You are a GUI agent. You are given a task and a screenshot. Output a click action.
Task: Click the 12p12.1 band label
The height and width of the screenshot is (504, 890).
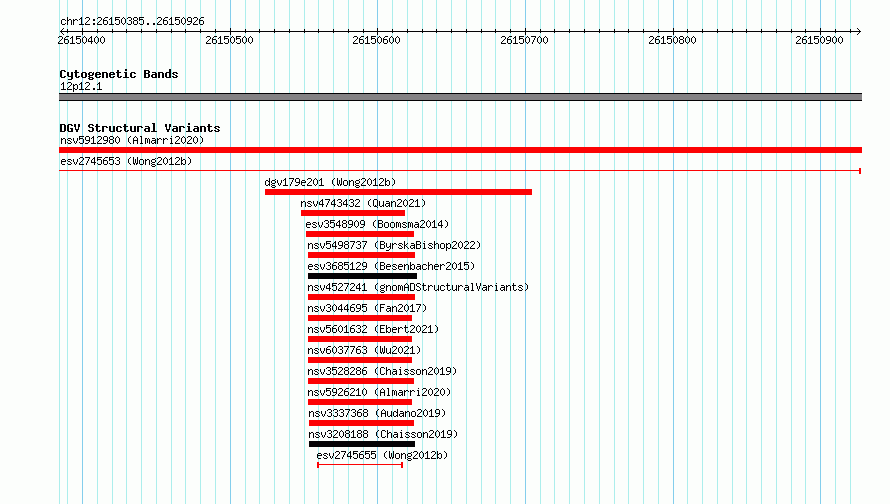pyautogui.click(x=81, y=86)
